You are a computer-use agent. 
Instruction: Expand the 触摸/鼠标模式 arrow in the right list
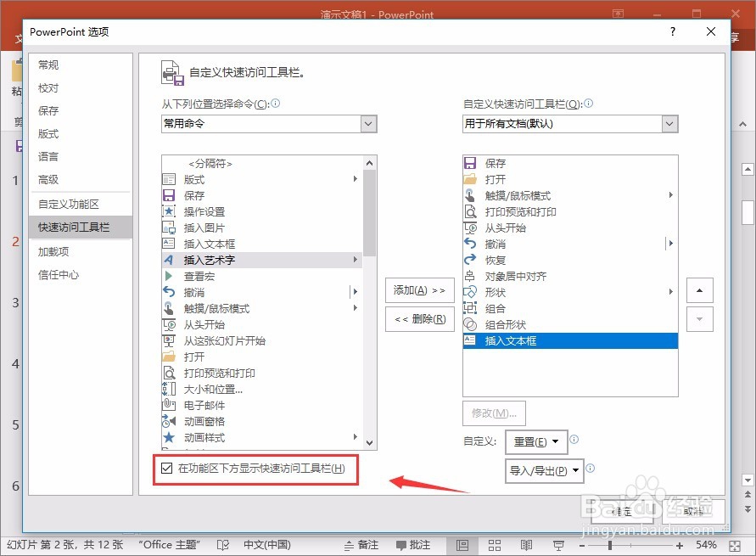(x=670, y=195)
